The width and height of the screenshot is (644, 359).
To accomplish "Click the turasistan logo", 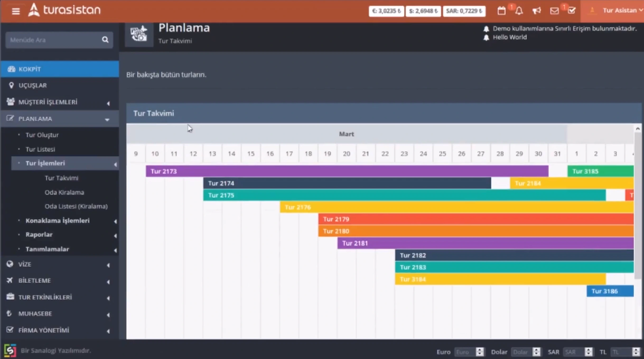I will click(64, 10).
